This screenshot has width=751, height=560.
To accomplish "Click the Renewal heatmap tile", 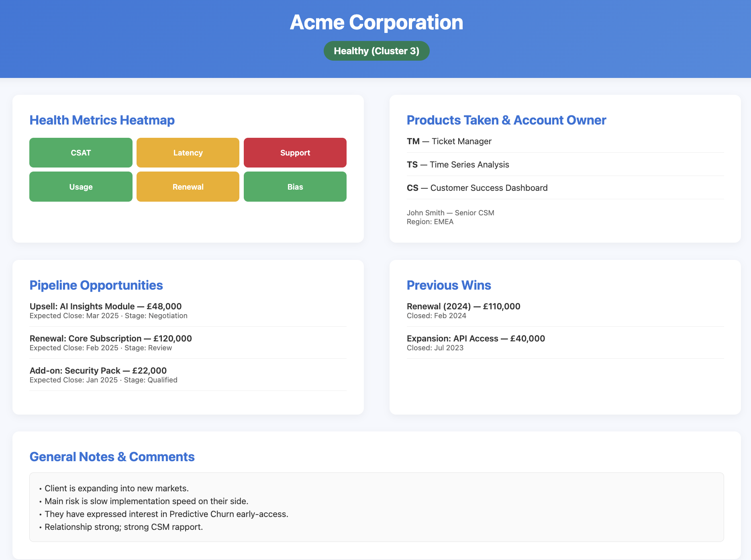I will click(188, 186).
